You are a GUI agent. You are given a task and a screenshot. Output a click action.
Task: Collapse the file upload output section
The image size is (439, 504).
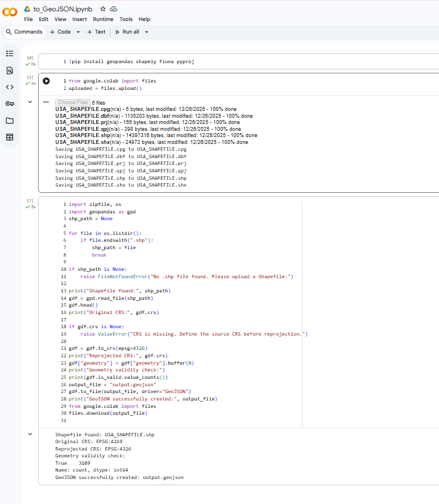(30, 102)
